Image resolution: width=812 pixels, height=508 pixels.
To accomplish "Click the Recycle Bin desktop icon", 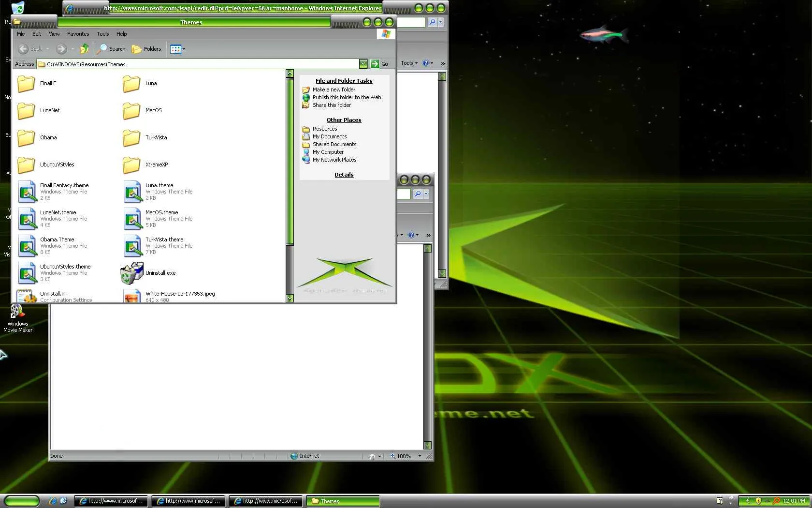I will click(18, 8).
